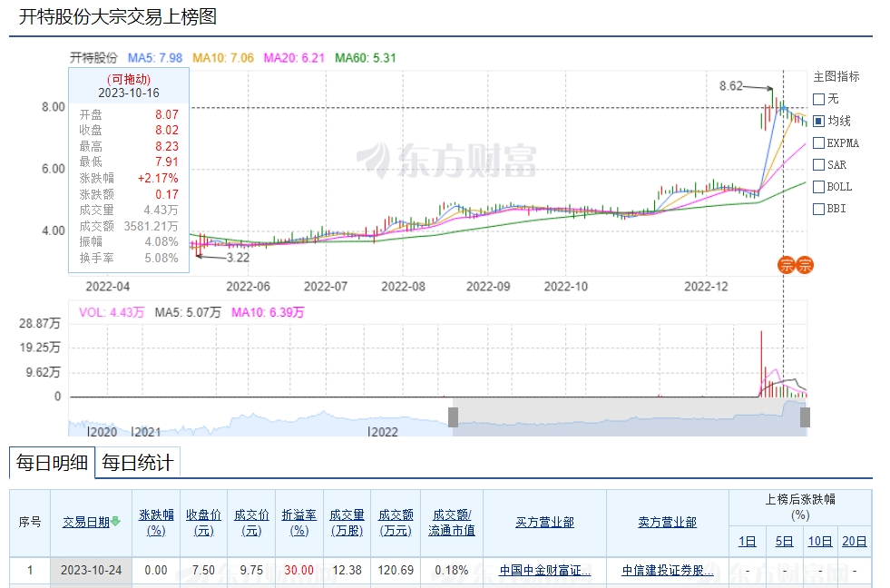Turn on the BOLL indicator
Viewport: 890px width, 588px height.
(819, 186)
